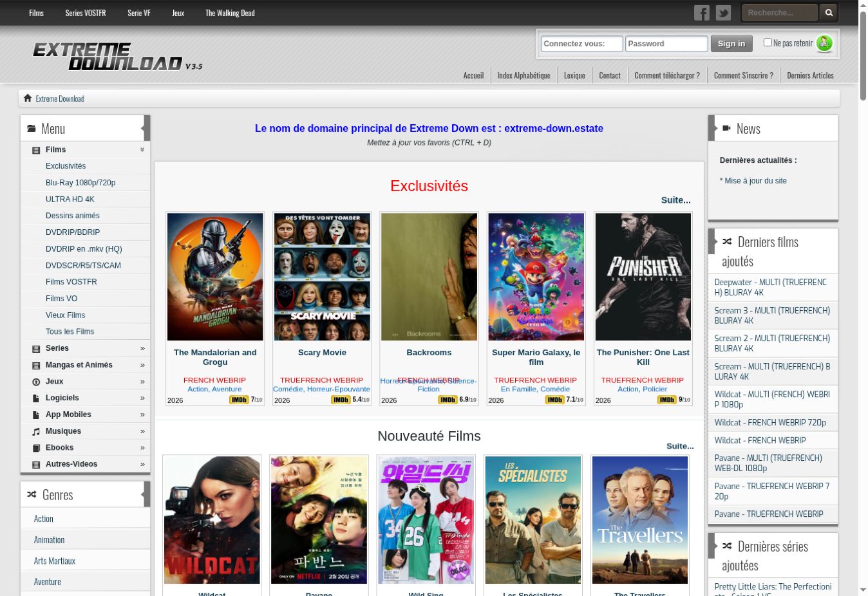Expand the Series menu arrow
The width and height of the screenshot is (868, 596).
point(142,348)
